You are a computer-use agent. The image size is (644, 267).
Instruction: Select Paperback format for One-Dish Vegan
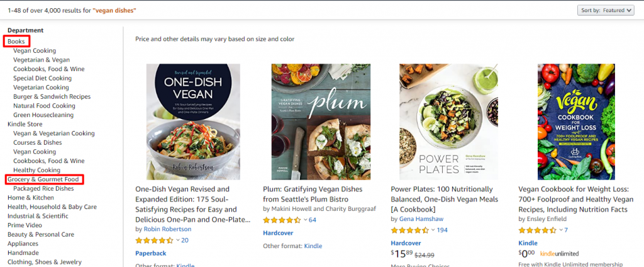coord(151,253)
